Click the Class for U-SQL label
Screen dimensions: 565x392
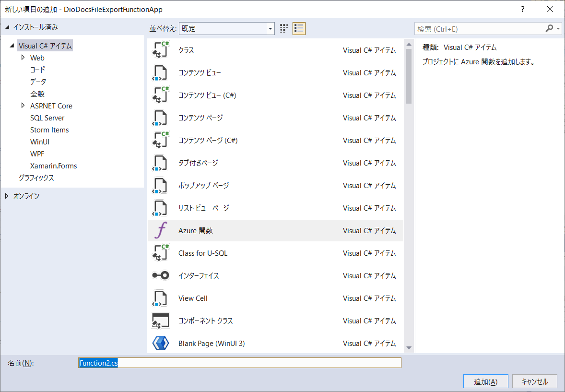pos(203,253)
